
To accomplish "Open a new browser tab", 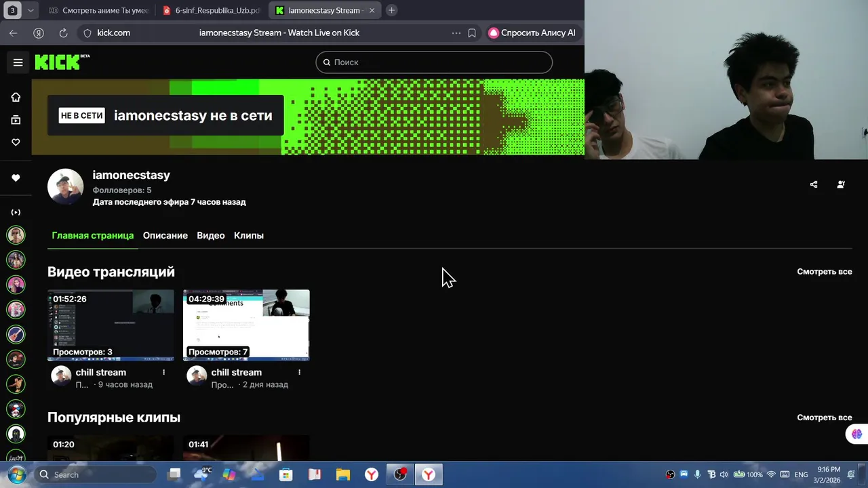I will (x=391, y=10).
